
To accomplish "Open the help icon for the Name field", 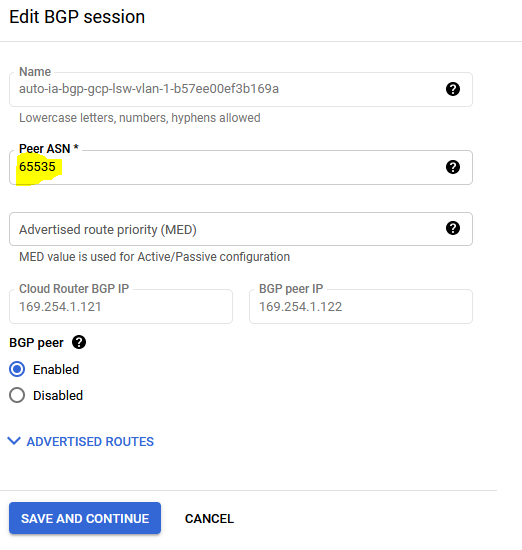I will coord(453,89).
